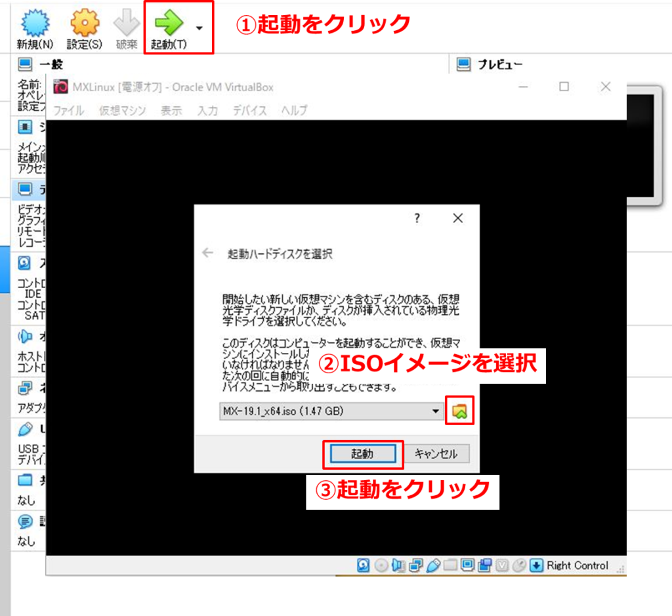
Task: Open the デバイス menu
Action: click(x=248, y=110)
